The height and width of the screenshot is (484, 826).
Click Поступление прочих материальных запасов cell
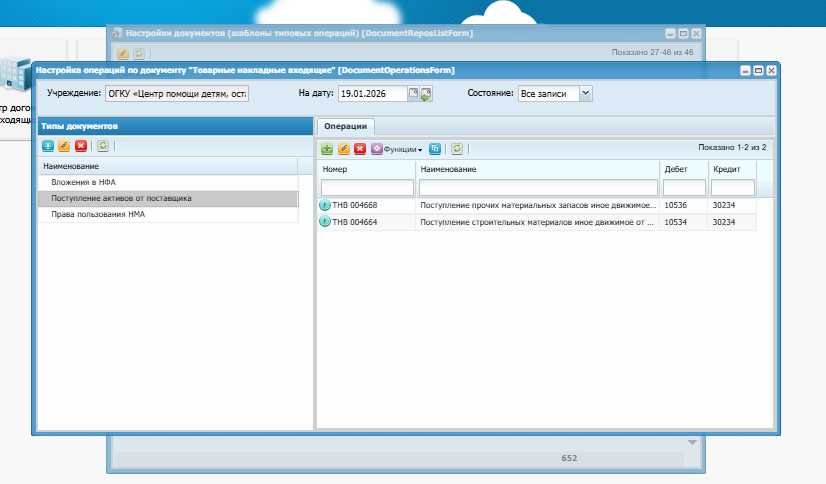538,205
